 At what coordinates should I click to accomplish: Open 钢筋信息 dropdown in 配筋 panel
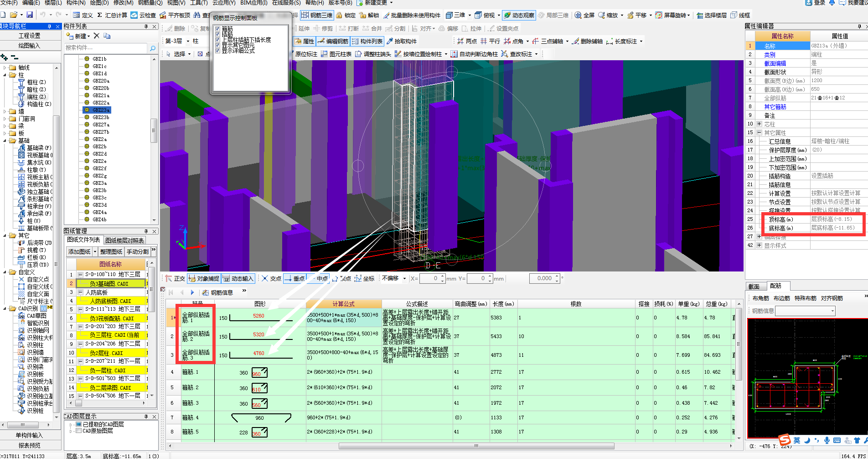832,311
